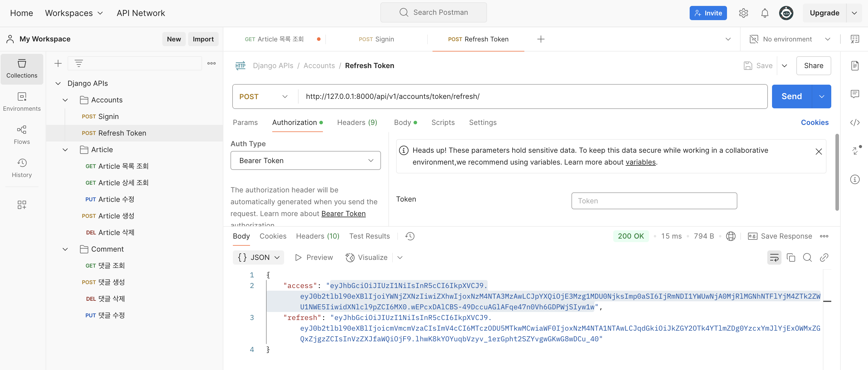Open the request Body tab

tap(405, 123)
